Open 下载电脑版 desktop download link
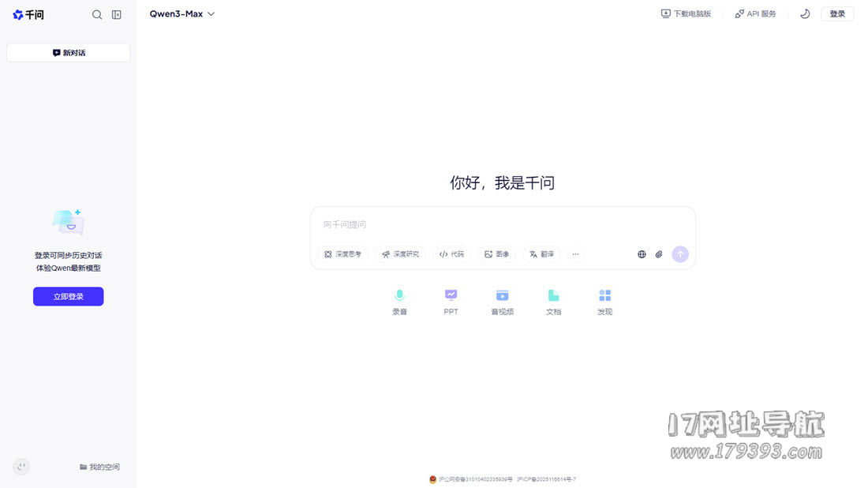868x488 pixels. coord(686,13)
